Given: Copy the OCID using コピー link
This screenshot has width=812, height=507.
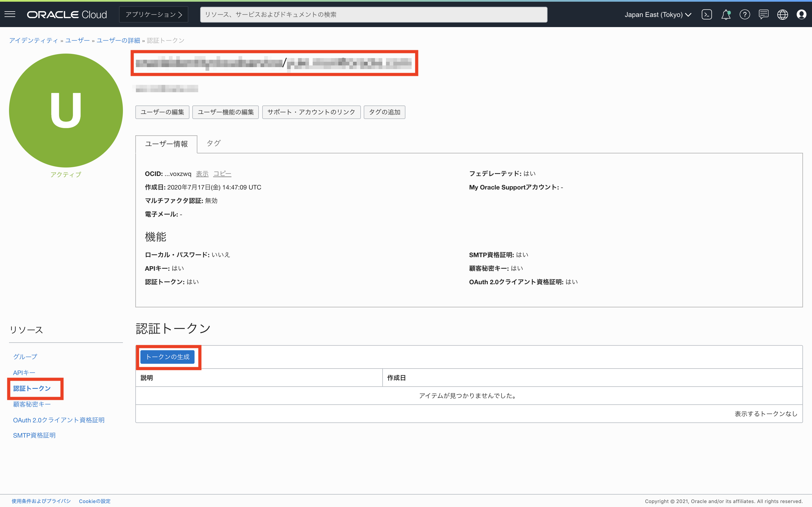Looking at the screenshot, I should pos(222,174).
